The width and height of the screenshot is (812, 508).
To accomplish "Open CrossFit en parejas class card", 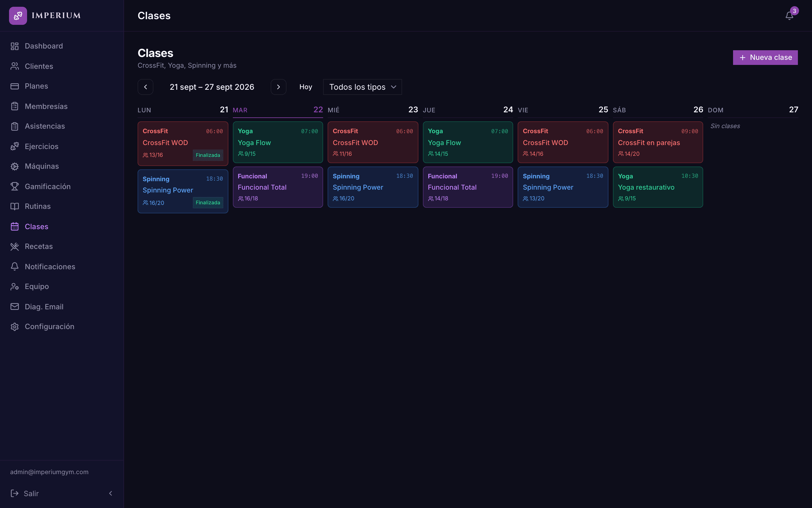I will click(658, 142).
